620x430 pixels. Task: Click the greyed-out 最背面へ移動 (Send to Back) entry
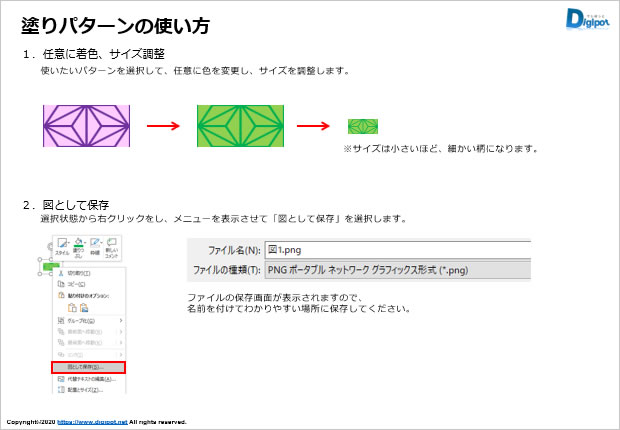tap(89, 342)
